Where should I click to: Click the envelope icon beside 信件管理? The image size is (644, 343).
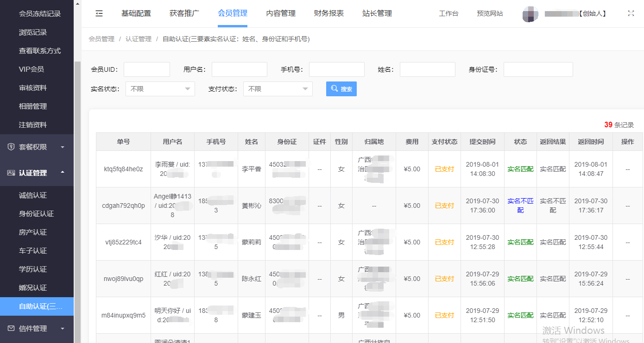(x=11, y=328)
